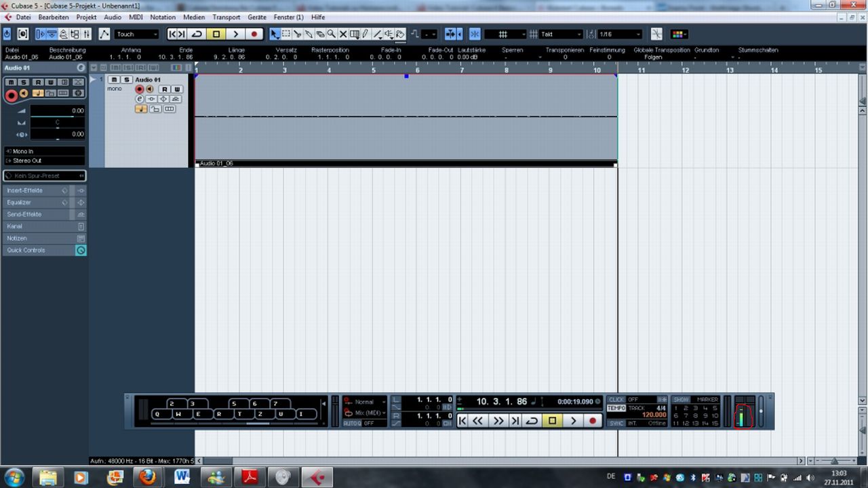Go to previous marker in top toolbar
This screenshot has width=868, height=488.
[172, 34]
